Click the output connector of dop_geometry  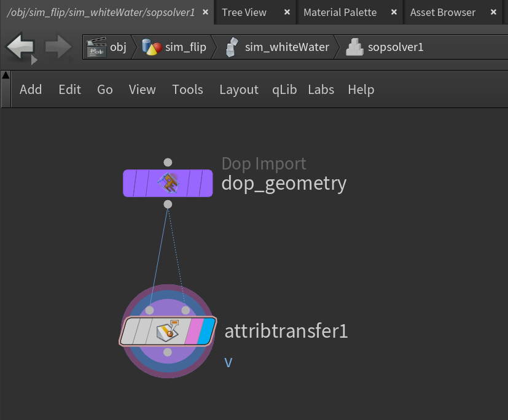(x=168, y=204)
